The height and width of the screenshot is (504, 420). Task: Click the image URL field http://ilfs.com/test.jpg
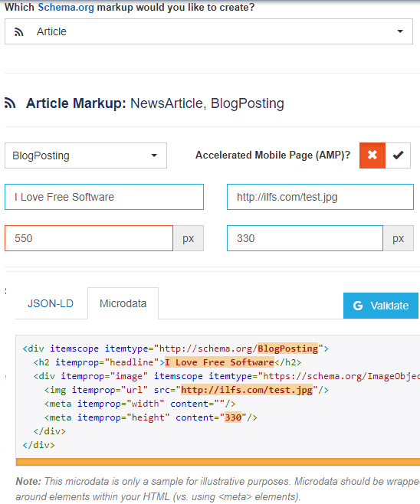pyautogui.click(x=320, y=197)
